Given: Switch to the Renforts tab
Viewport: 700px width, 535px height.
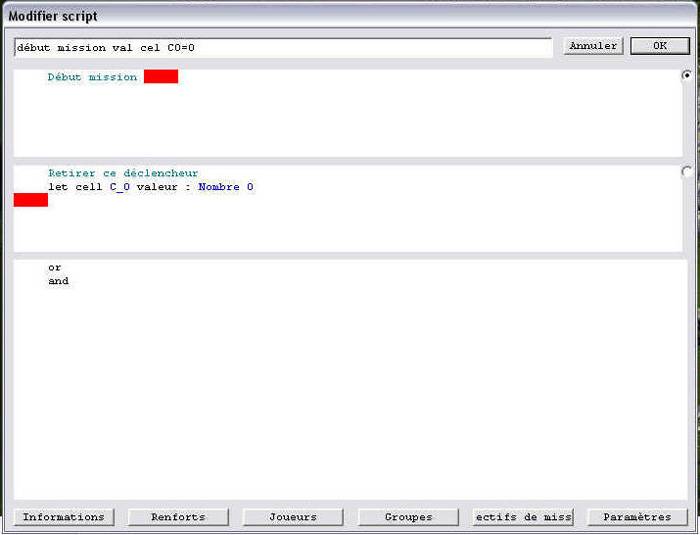Looking at the screenshot, I should point(178,517).
